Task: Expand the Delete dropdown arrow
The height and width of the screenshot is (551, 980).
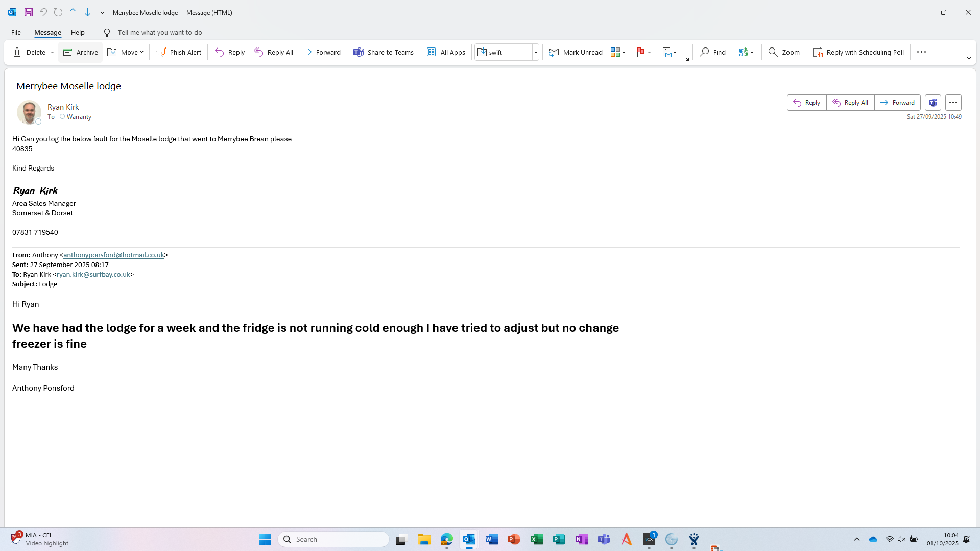Action: [52, 52]
